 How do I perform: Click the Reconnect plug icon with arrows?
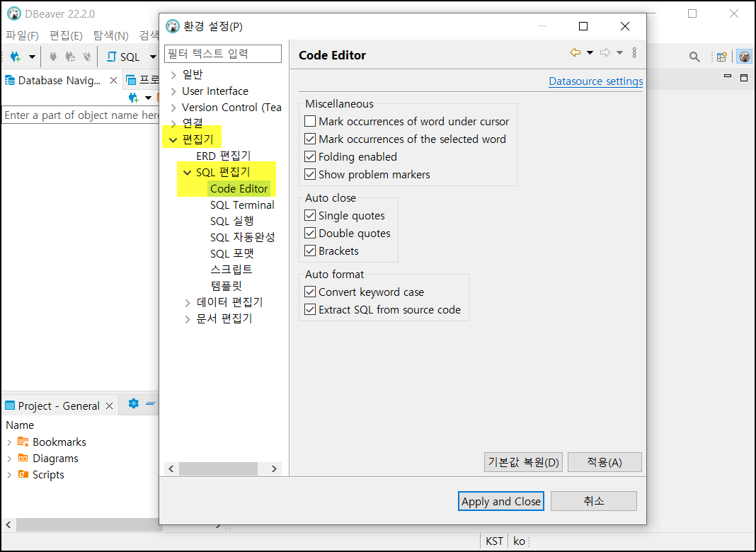70,57
